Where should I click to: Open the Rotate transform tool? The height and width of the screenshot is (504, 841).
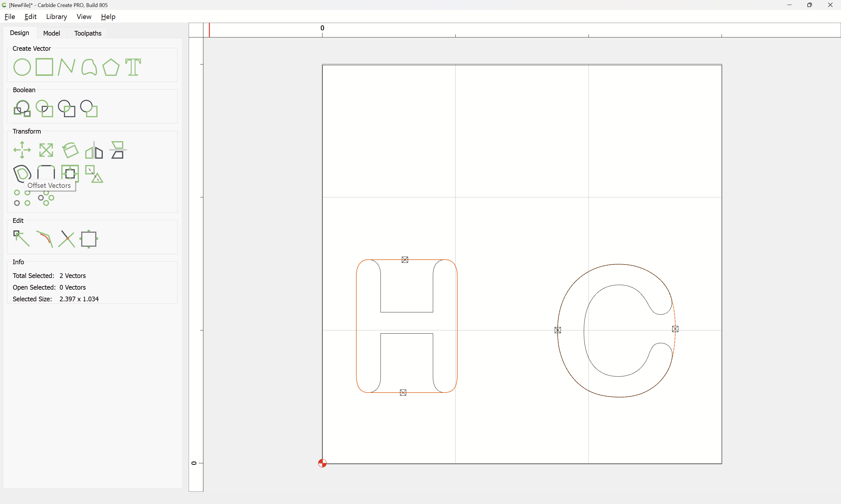point(70,150)
